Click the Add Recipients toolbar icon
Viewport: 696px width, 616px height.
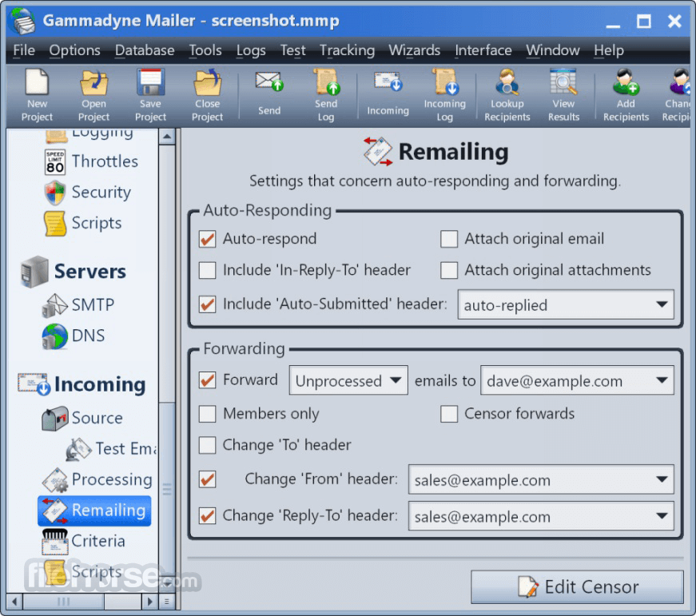click(626, 95)
